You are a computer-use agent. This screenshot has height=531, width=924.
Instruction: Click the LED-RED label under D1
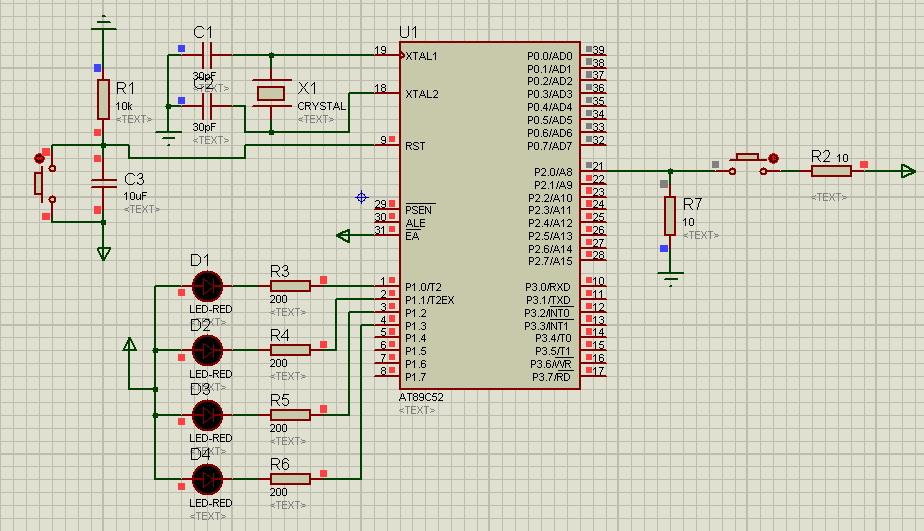click(210, 309)
